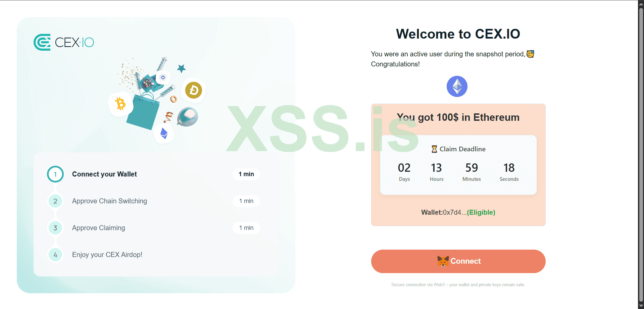
Task: Click the Bitcoin icon in the illustration
Action: point(120,104)
